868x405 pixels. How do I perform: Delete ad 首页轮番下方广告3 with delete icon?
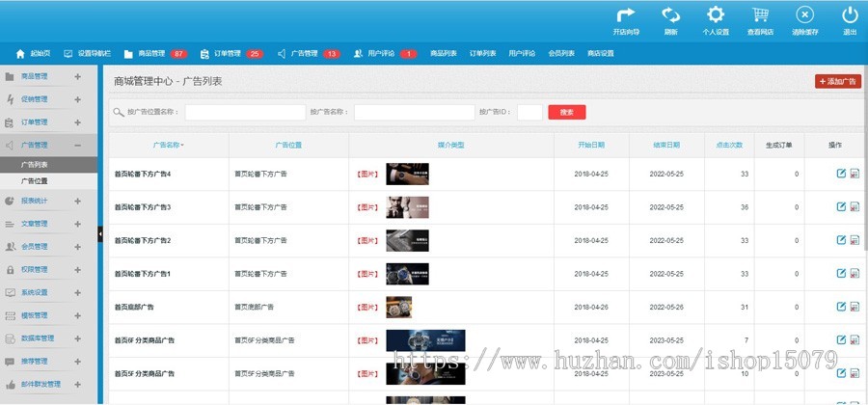coord(854,207)
